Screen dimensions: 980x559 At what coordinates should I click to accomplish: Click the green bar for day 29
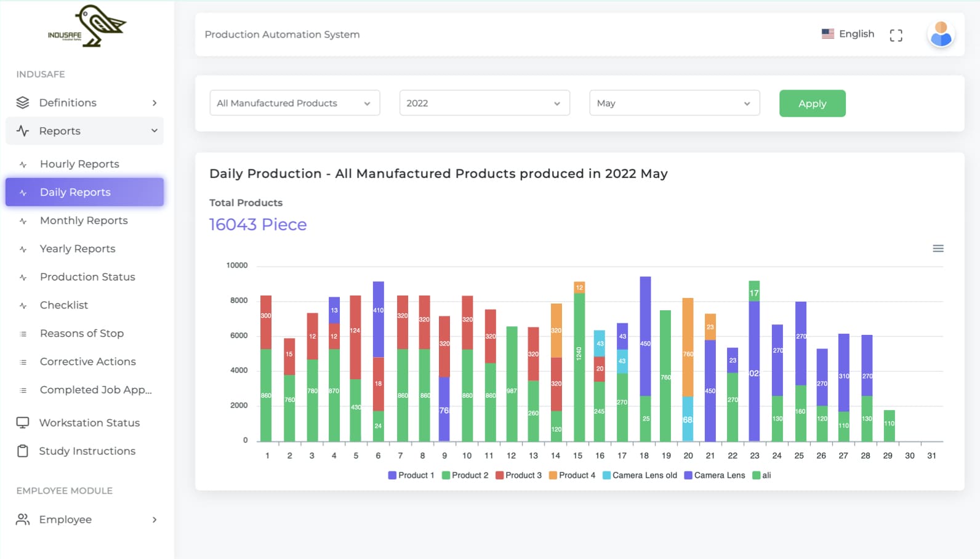click(x=889, y=426)
